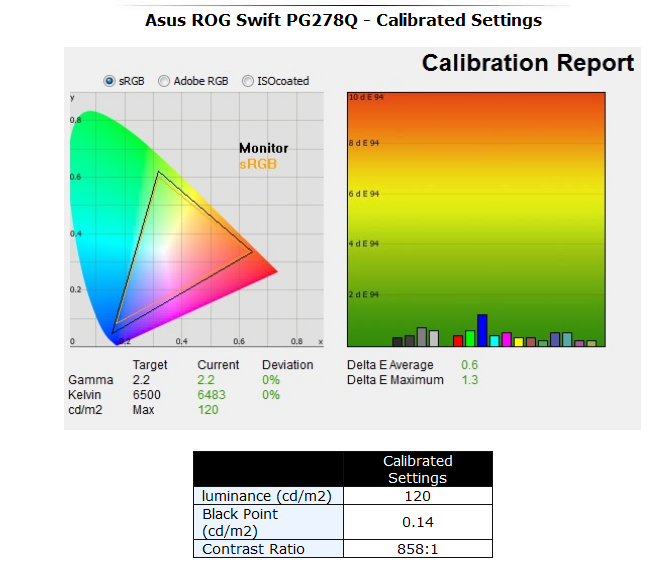Click the '4 d E 94' axis label
The height and width of the screenshot is (566, 667).
tap(364, 244)
